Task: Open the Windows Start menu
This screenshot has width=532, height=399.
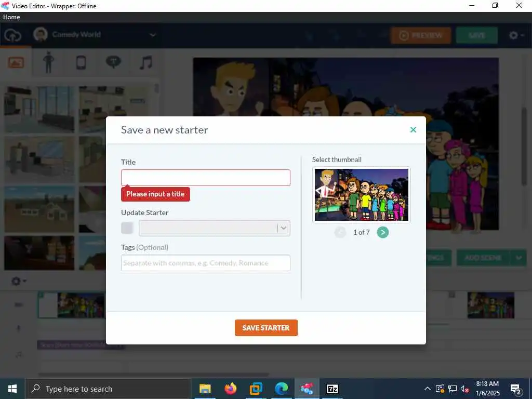Action: [12, 389]
